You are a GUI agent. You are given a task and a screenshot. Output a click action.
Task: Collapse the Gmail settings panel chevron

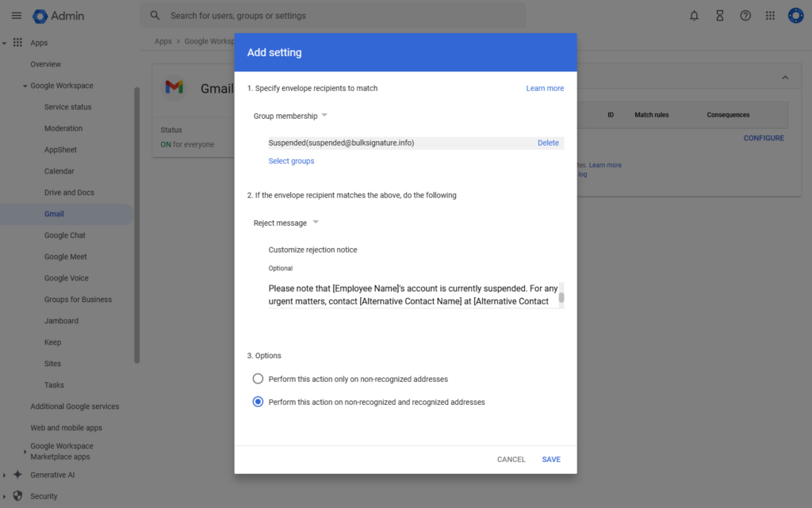pyautogui.click(x=785, y=78)
